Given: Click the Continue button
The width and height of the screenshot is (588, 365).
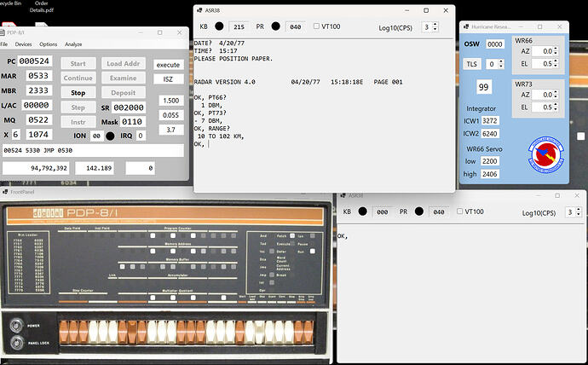Looking at the screenshot, I should tap(78, 78).
